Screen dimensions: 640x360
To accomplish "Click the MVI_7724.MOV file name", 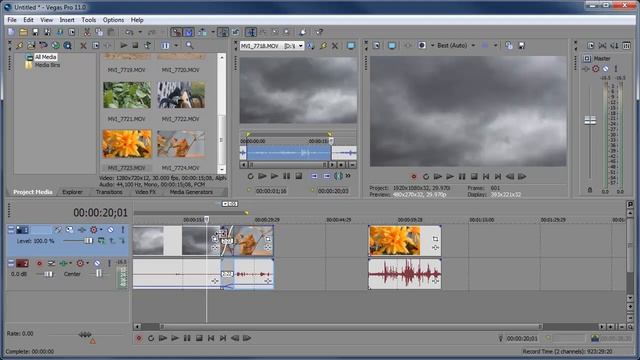I will [x=180, y=168].
